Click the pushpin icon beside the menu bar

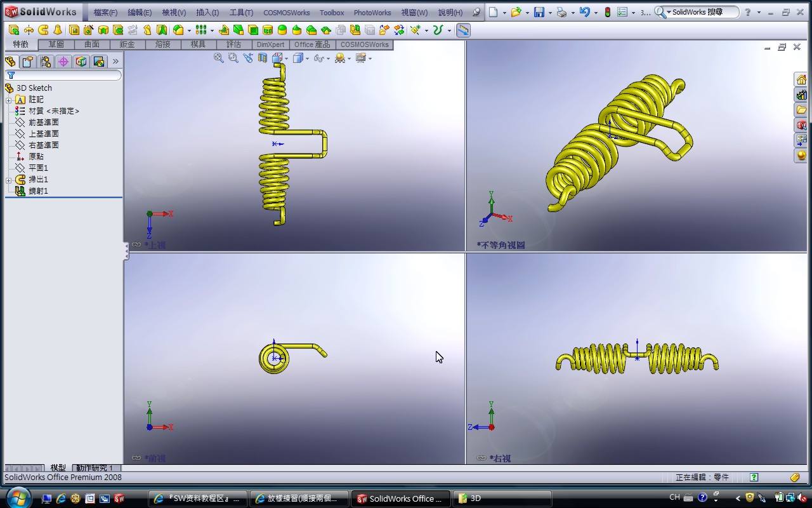476,12
